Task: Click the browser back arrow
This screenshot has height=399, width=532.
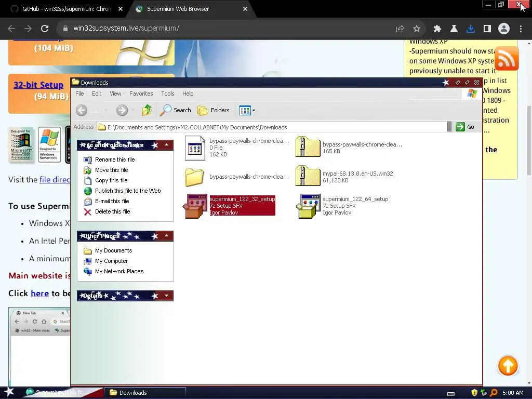Action: [11, 29]
